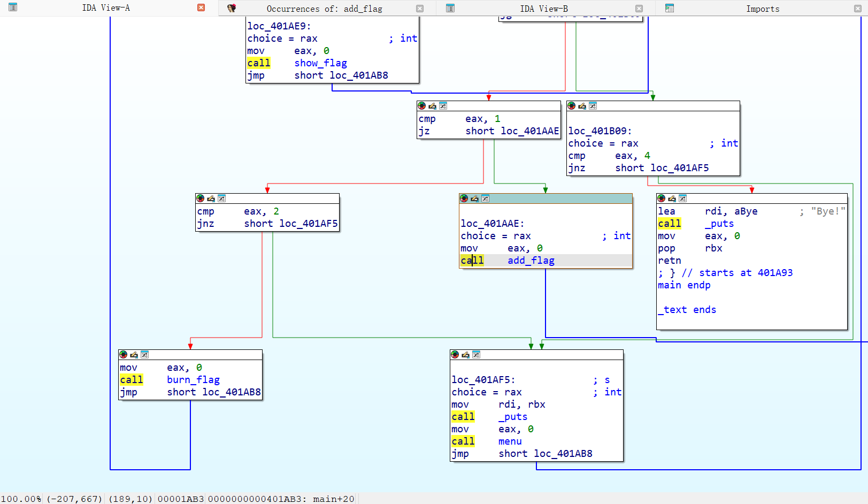Screen dimensions: 868x504
Task: Click the (-207,667) coordinates in status bar
Action: pyautogui.click(x=74, y=499)
